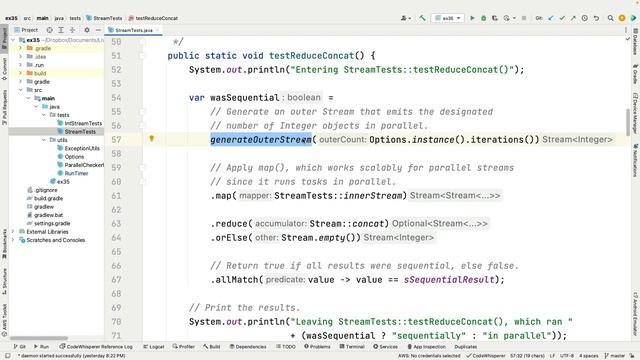The image size is (640, 360).
Task: Open the Run tool window tab
Action: click(41, 347)
